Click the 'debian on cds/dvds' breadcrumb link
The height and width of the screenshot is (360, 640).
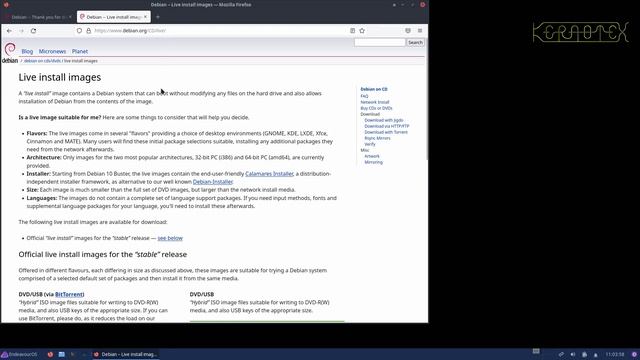tap(42, 61)
